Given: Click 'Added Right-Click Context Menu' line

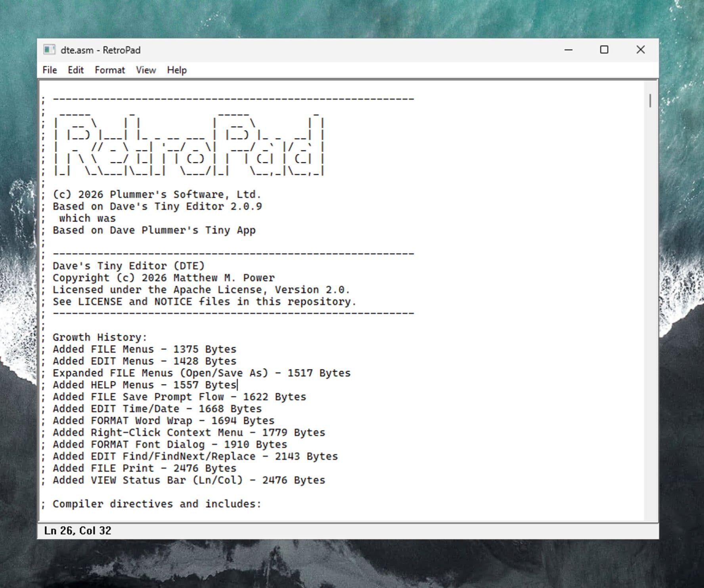Looking at the screenshot, I should pos(189,432).
